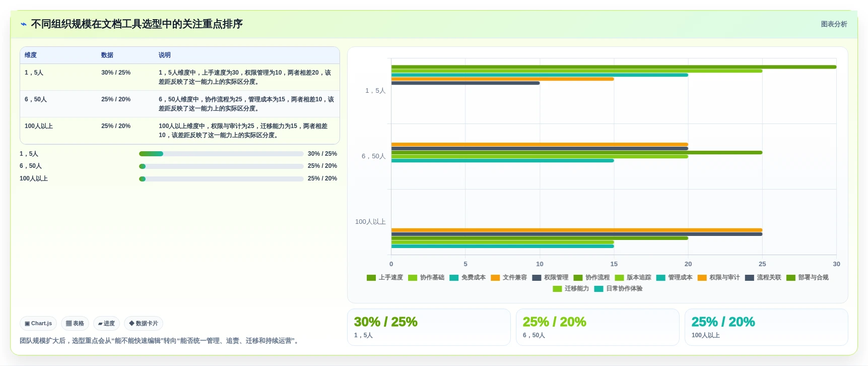Toggle the 管理成本 legend item
This screenshot has height=366, width=868.
point(674,278)
